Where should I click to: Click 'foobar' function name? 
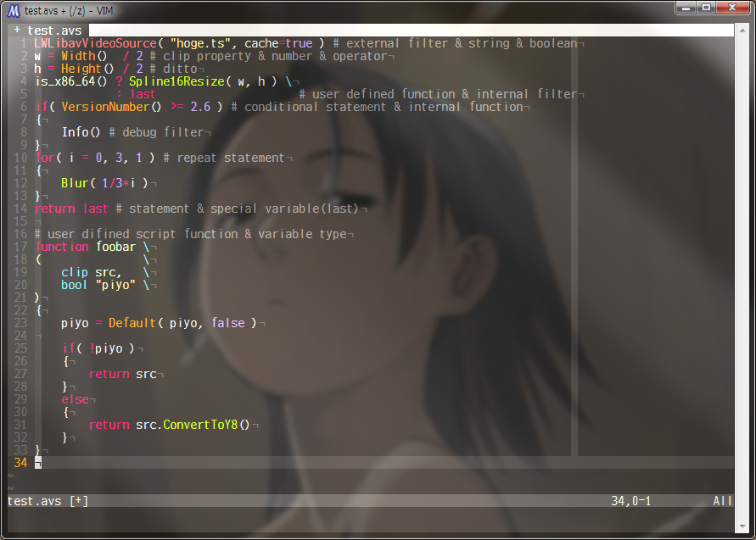pyautogui.click(x=115, y=247)
